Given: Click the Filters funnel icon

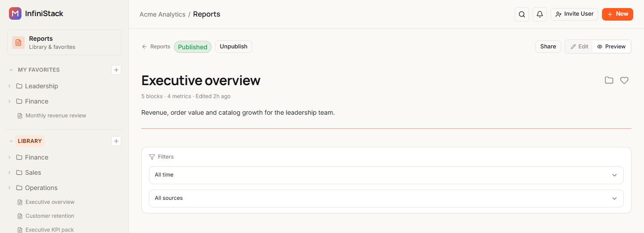Looking at the screenshot, I should pos(152,157).
